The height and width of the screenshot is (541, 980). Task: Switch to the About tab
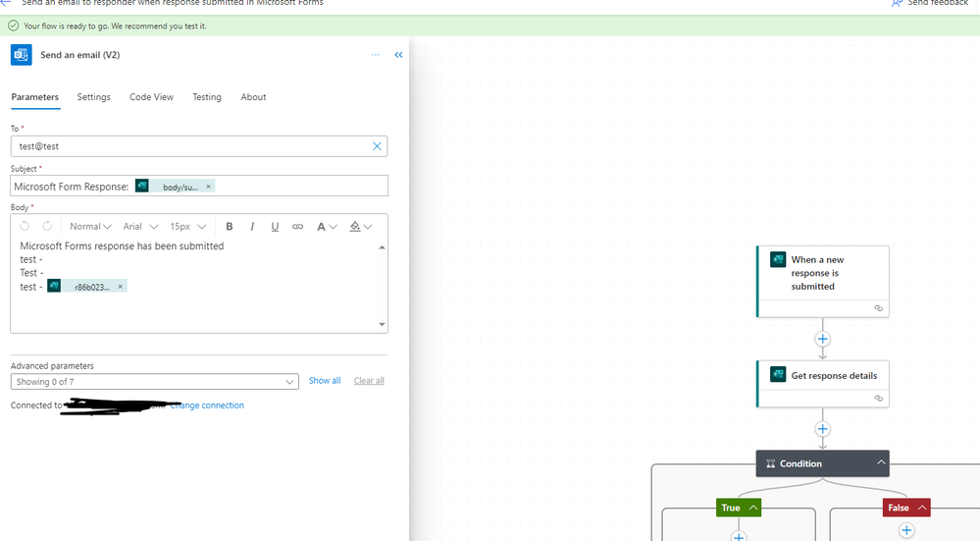coord(253,97)
